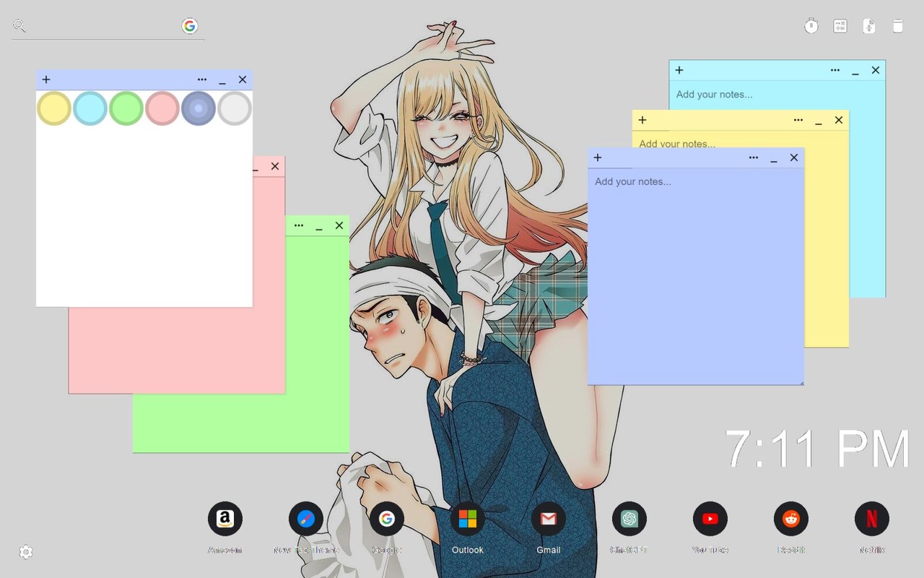Select the light gray note color swatch

[x=235, y=108]
